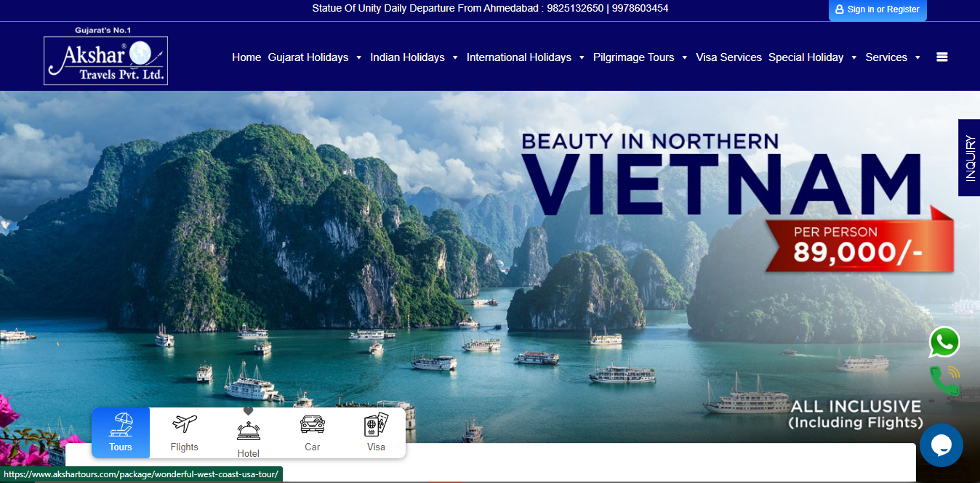Image resolution: width=980 pixels, height=483 pixels.
Task: Open Visa Services page
Action: click(728, 57)
